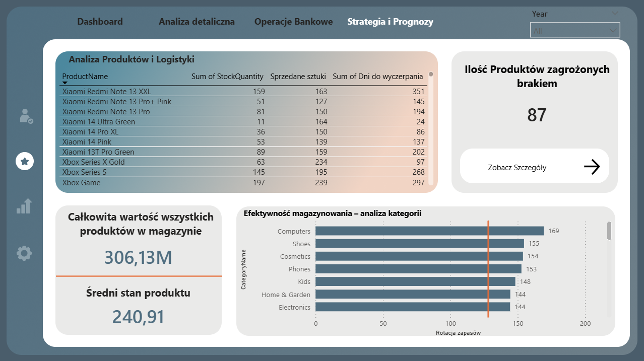Click the sort triangle under ProductName header

pos(63,82)
